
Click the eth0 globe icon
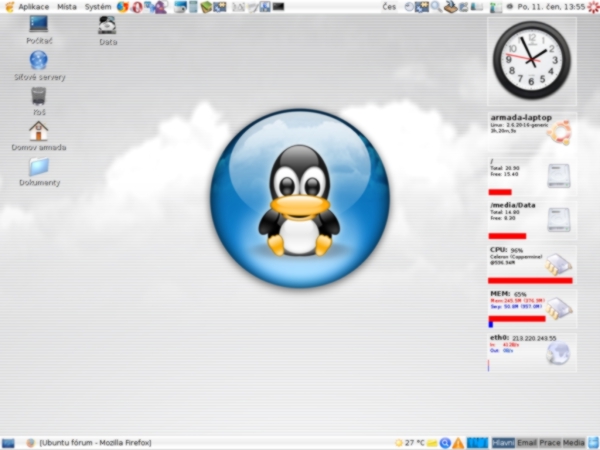click(558, 353)
